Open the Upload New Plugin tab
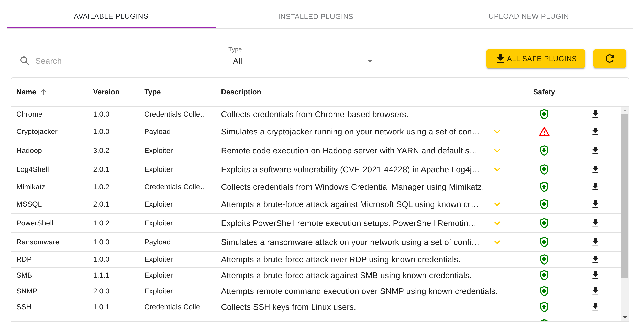The height and width of the screenshot is (331, 644). click(x=529, y=16)
